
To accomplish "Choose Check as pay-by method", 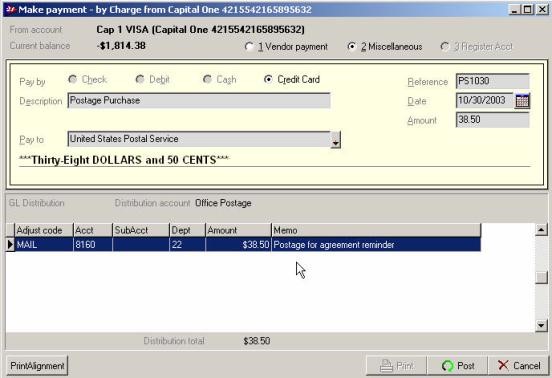I will point(87,80).
